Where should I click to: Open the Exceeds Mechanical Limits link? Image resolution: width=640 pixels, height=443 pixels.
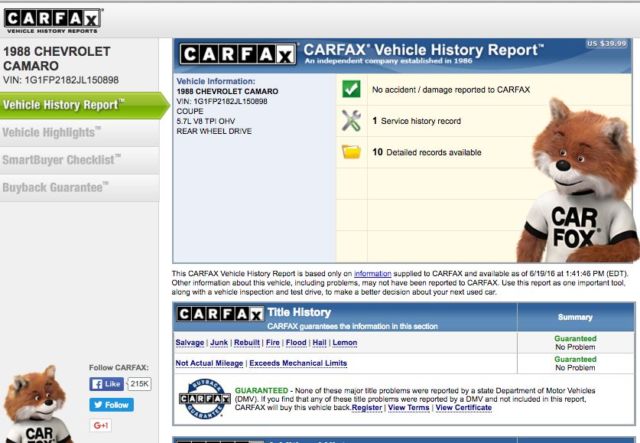(298, 363)
